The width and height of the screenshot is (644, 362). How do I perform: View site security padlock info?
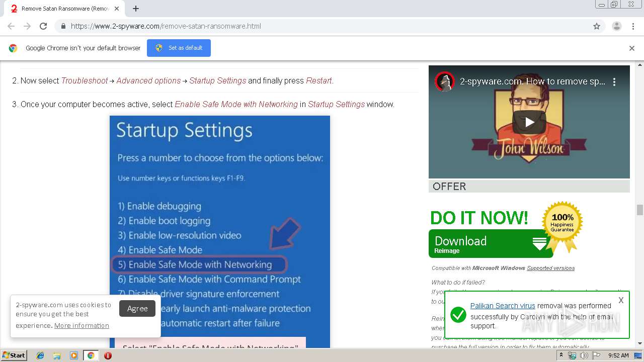tap(63, 26)
